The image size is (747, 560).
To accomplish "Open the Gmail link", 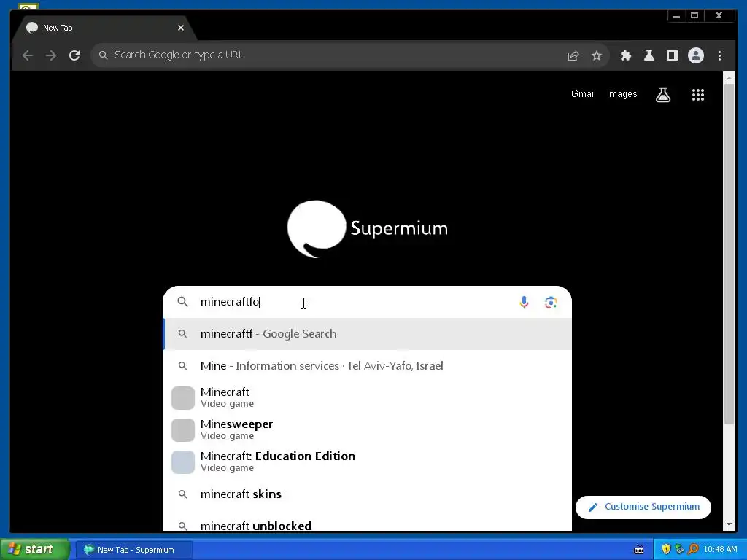I will click(583, 94).
